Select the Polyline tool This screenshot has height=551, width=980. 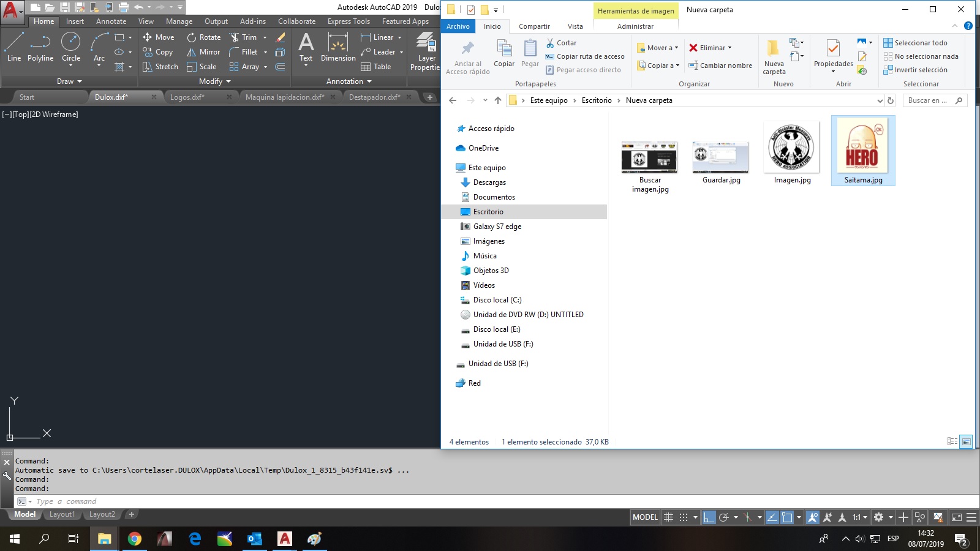pyautogui.click(x=40, y=47)
